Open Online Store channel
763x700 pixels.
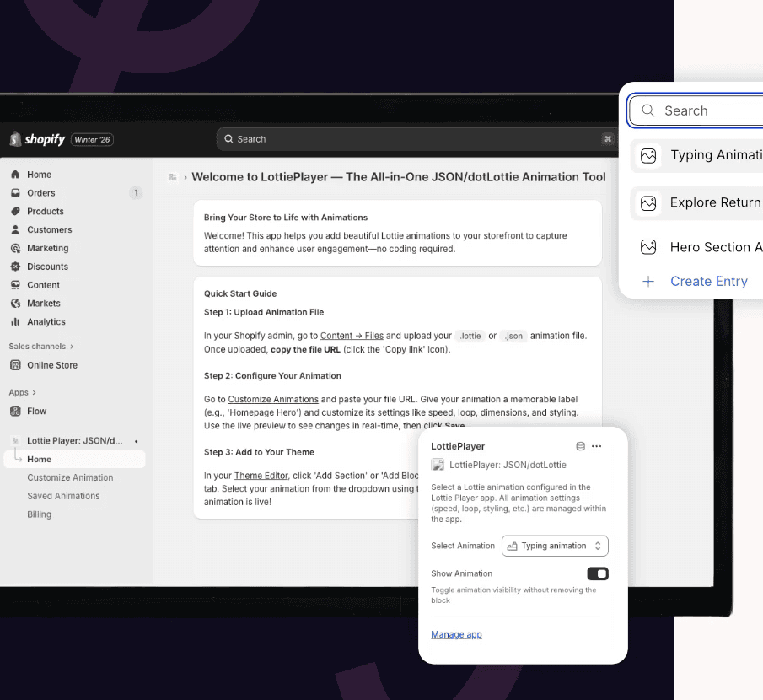pos(52,365)
